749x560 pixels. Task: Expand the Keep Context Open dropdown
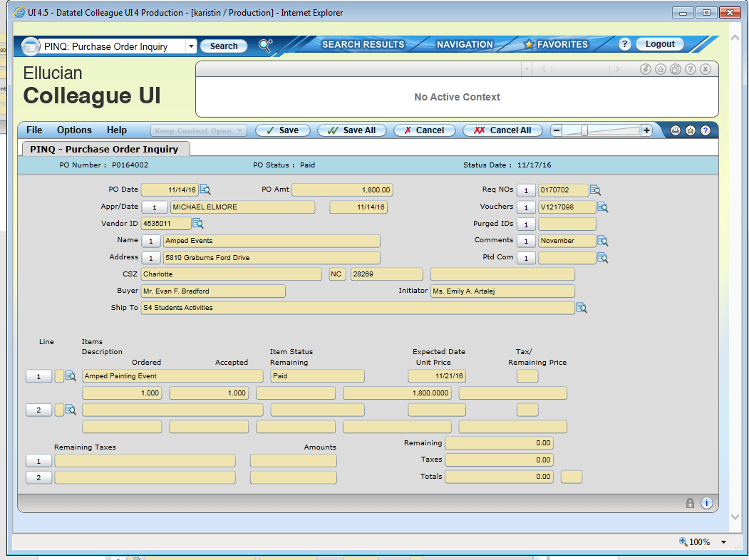[x=240, y=130]
